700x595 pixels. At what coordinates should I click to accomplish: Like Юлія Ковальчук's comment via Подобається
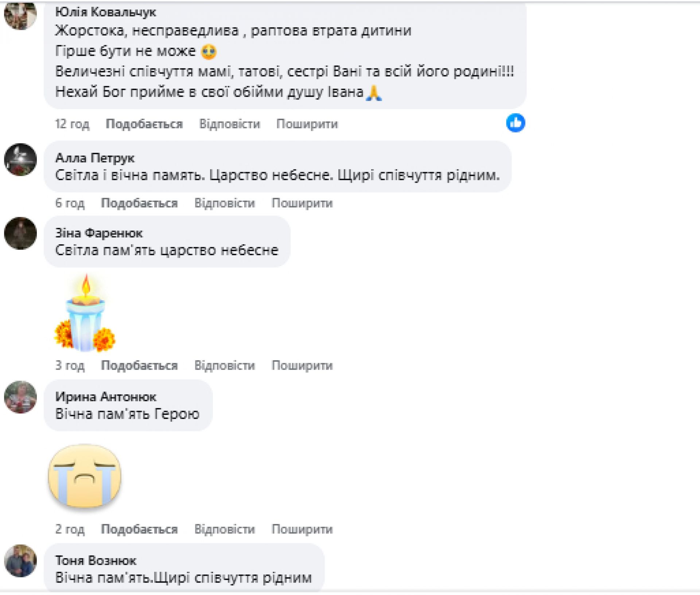point(144,124)
